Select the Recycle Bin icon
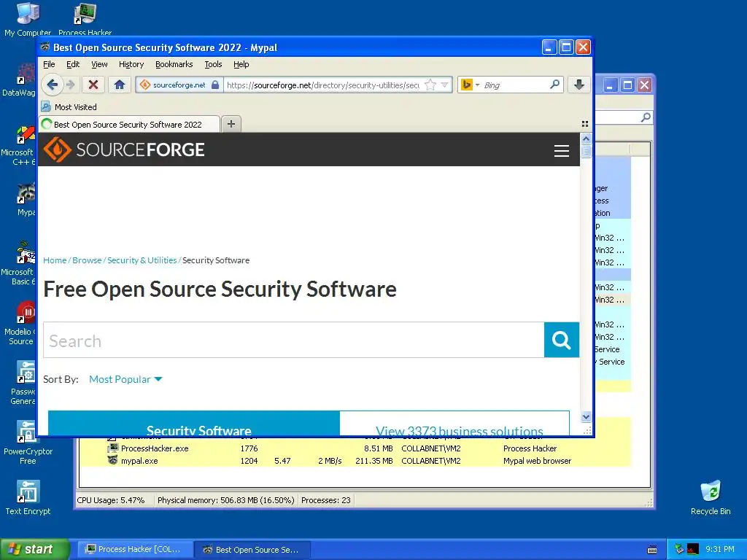Viewport: 747px width, 560px height. [x=711, y=497]
